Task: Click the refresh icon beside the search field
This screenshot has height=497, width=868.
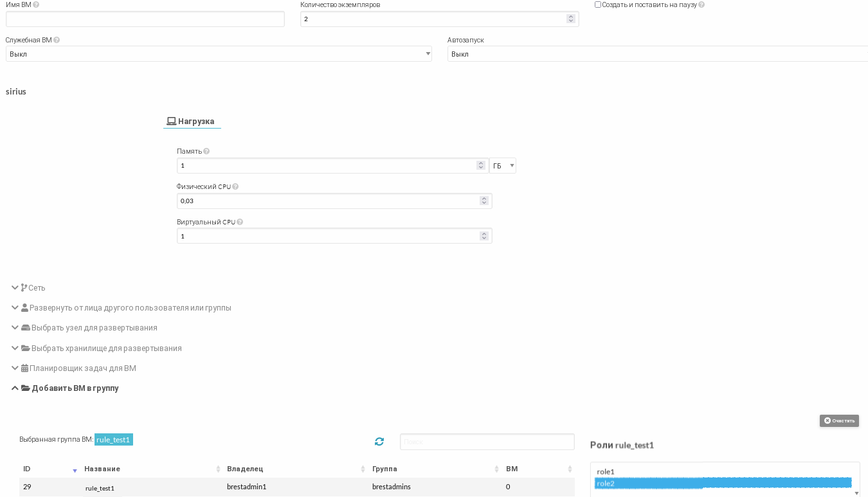Action: point(379,442)
